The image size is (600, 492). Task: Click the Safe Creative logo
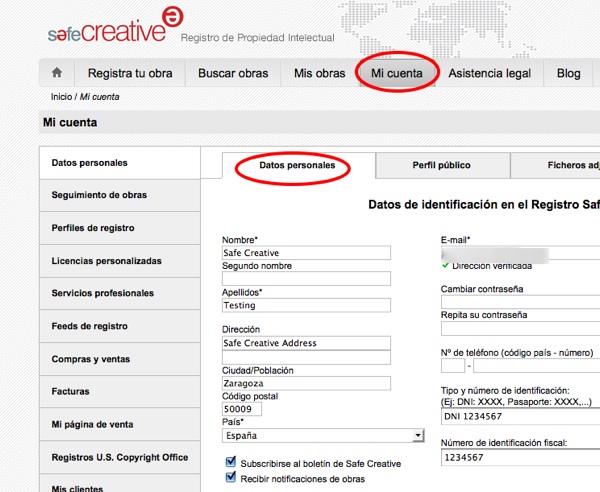pos(107,28)
